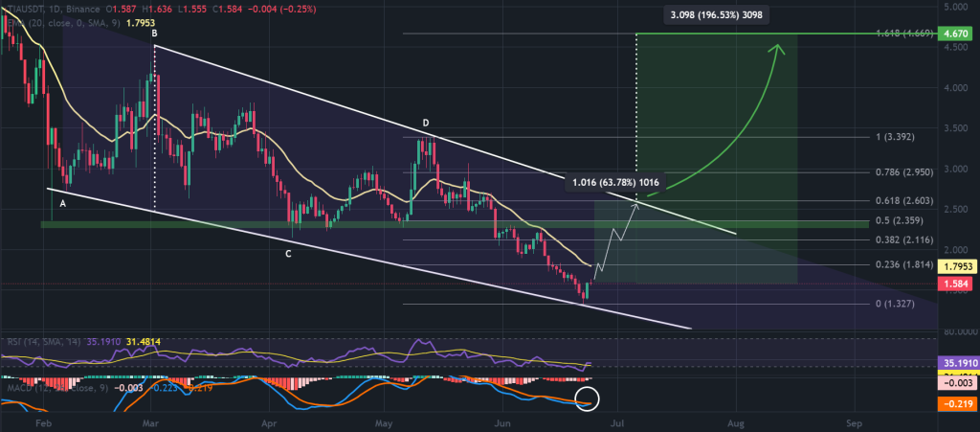Click the point B label

(x=154, y=34)
